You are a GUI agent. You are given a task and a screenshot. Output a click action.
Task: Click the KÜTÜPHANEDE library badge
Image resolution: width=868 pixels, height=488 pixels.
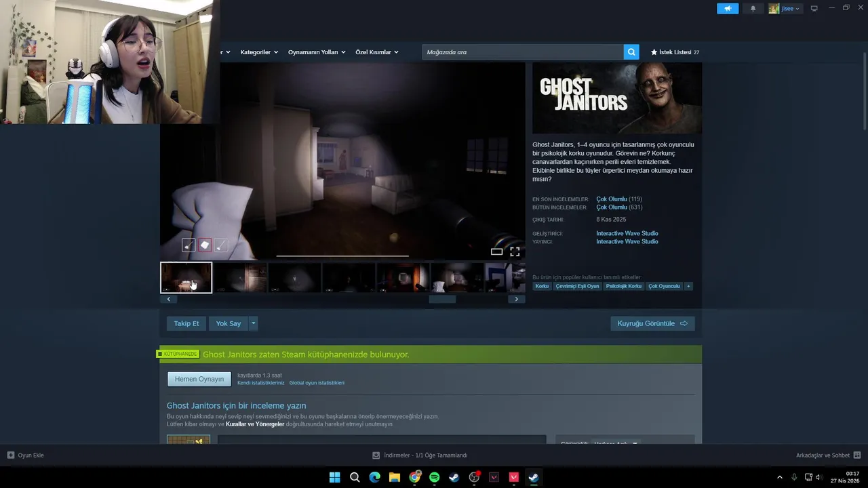[x=178, y=354]
